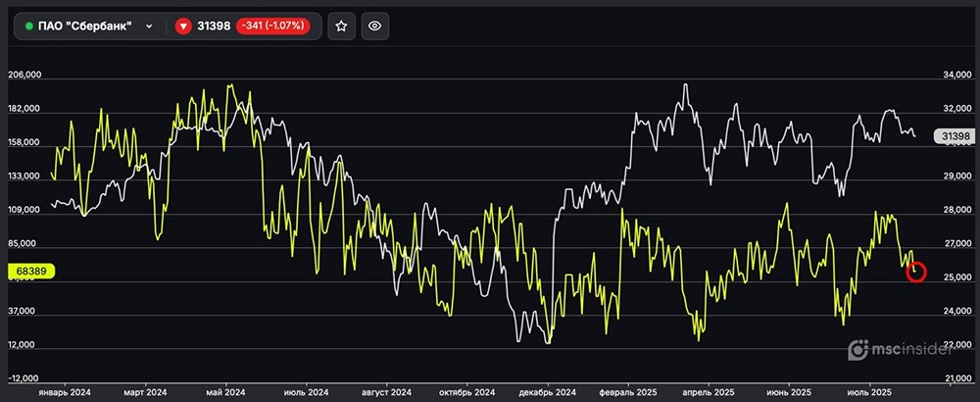Click the июль 2024 time axis label
The height and width of the screenshot is (402, 980).
[x=306, y=392]
